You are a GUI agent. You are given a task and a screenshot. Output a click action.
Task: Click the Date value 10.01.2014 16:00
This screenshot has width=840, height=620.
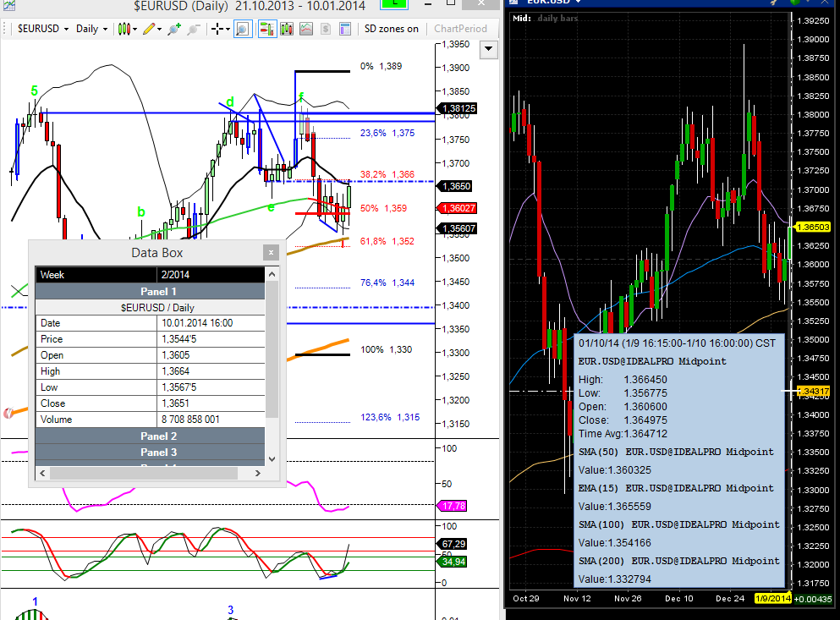click(198, 323)
